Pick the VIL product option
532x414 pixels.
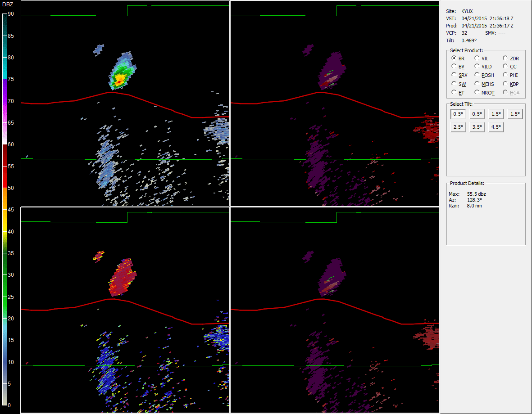[477, 58]
